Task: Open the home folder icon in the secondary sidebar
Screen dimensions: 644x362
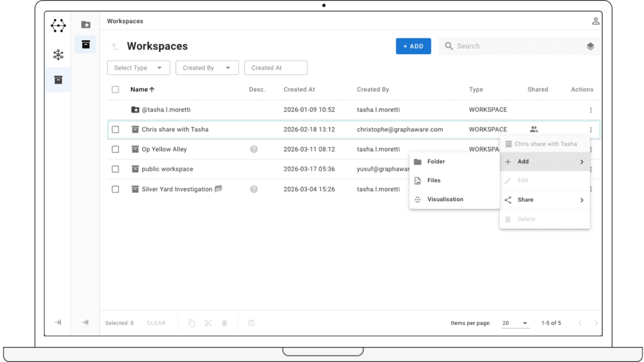Action: tap(86, 25)
